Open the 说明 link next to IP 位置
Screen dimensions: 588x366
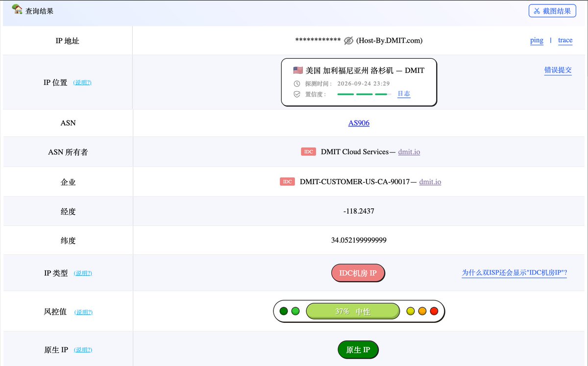(x=82, y=82)
